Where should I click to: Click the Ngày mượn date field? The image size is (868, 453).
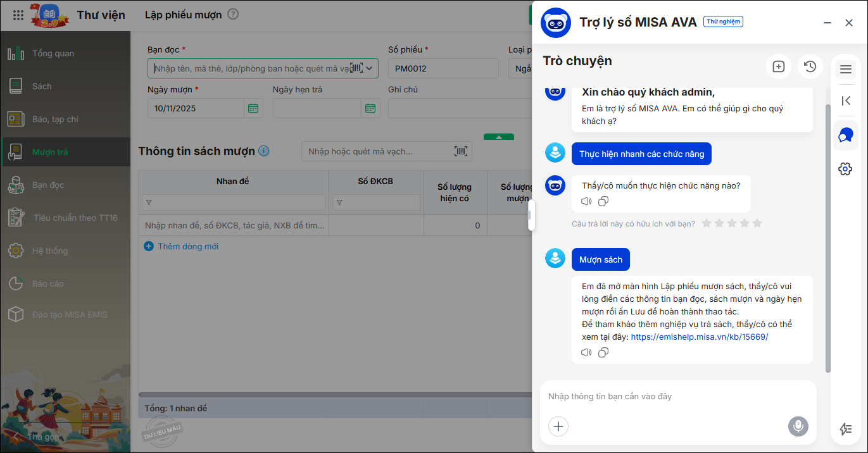196,108
